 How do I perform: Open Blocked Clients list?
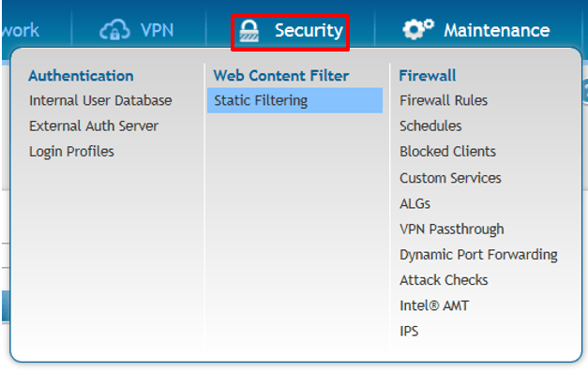click(x=447, y=152)
